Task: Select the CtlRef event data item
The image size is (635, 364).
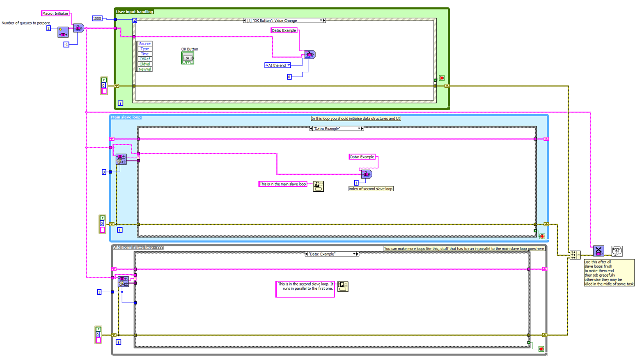Action: point(144,59)
